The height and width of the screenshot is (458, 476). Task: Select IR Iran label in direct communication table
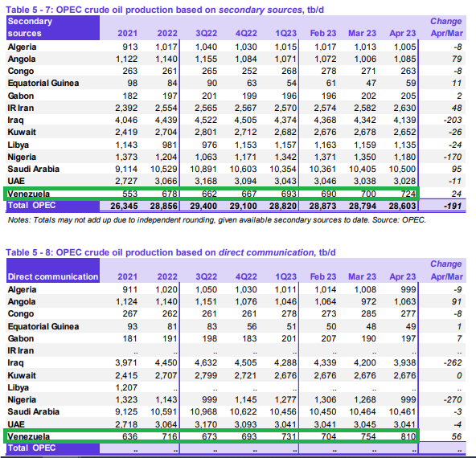pyautogui.click(x=21, y=351)
